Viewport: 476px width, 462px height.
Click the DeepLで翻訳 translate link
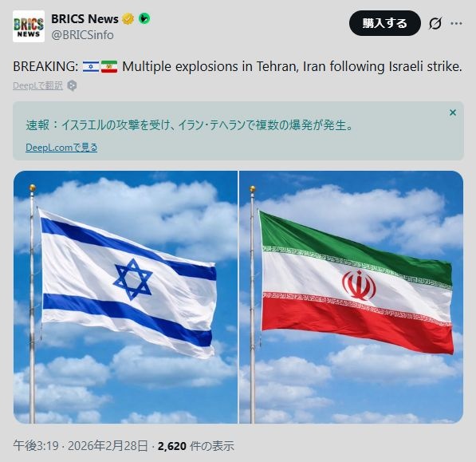(38, 85)
